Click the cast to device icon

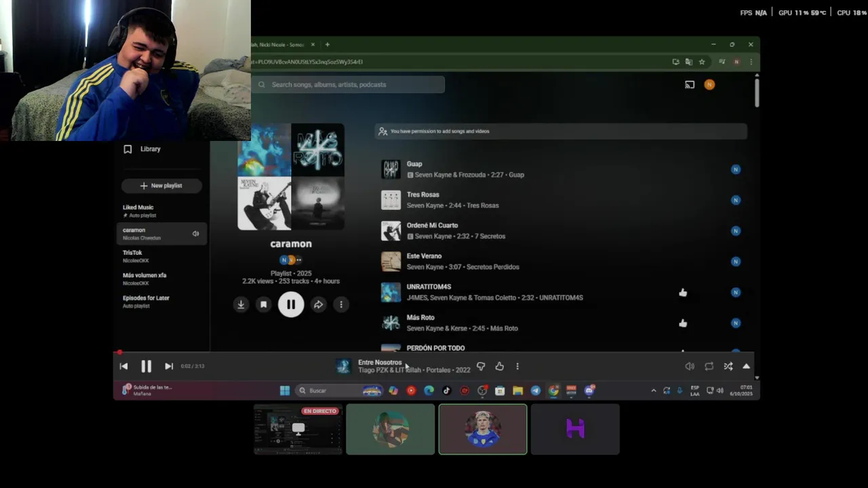point(690,85)
